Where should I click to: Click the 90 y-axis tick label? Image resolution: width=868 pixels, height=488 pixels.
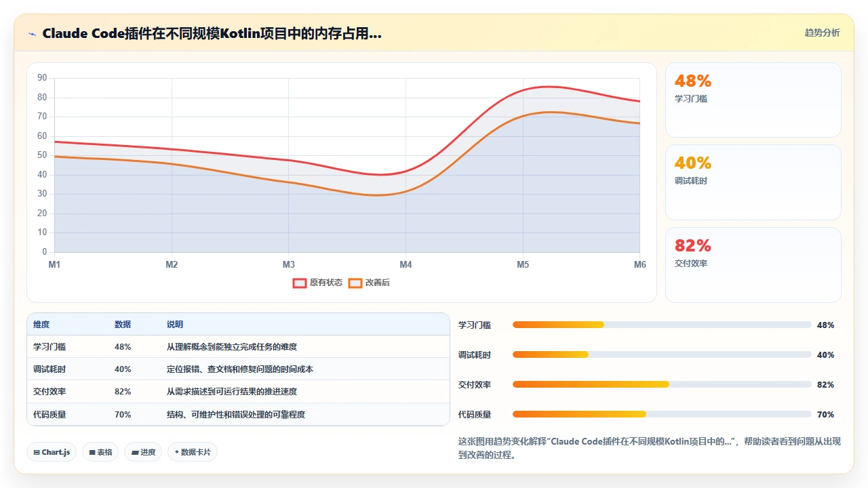[42, 78]
